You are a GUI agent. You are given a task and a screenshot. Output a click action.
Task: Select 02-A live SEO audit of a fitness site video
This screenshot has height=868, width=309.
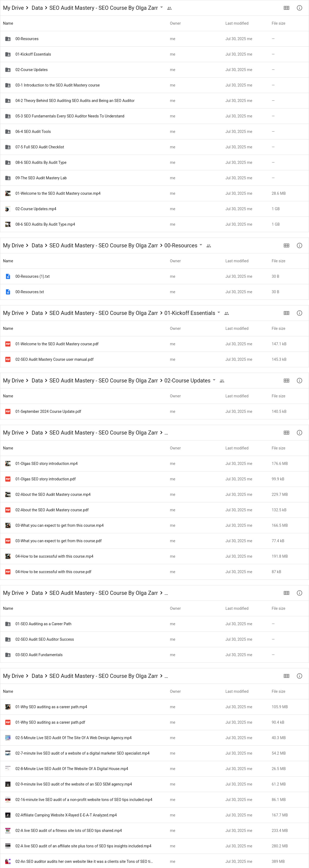[x=154, y=830]
